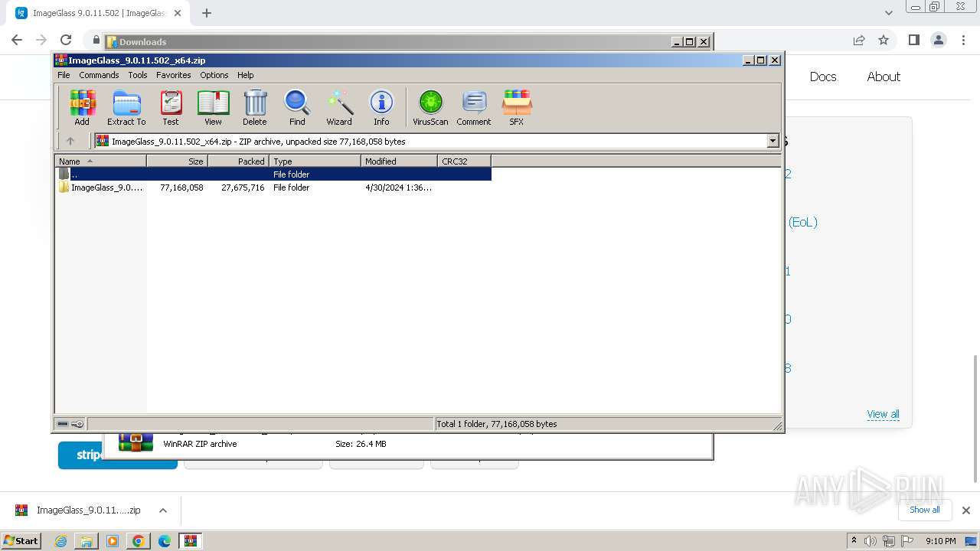The image size is (980, 551).
Task: Click the View all link
Action: click(883, 414)
